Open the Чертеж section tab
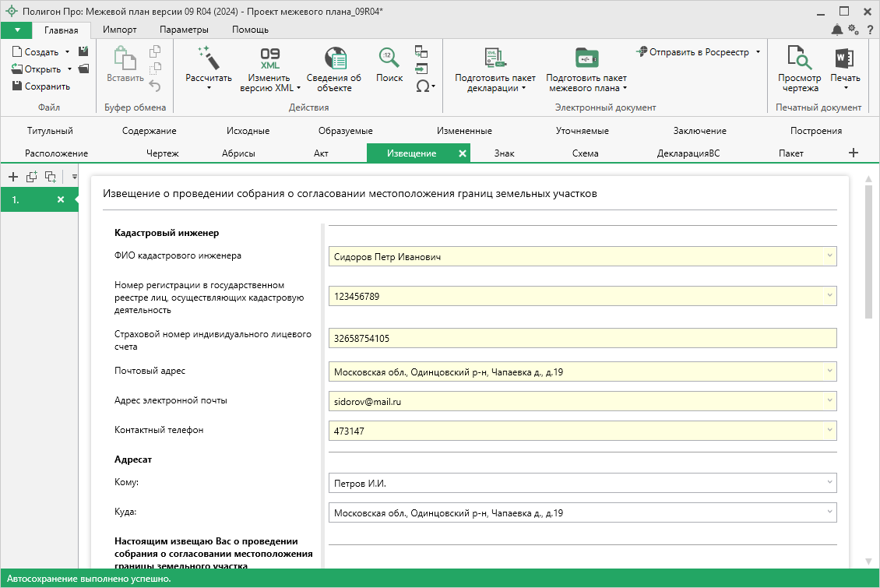The image size is (880, 588). pyautogui.click(x=163, y=153)
